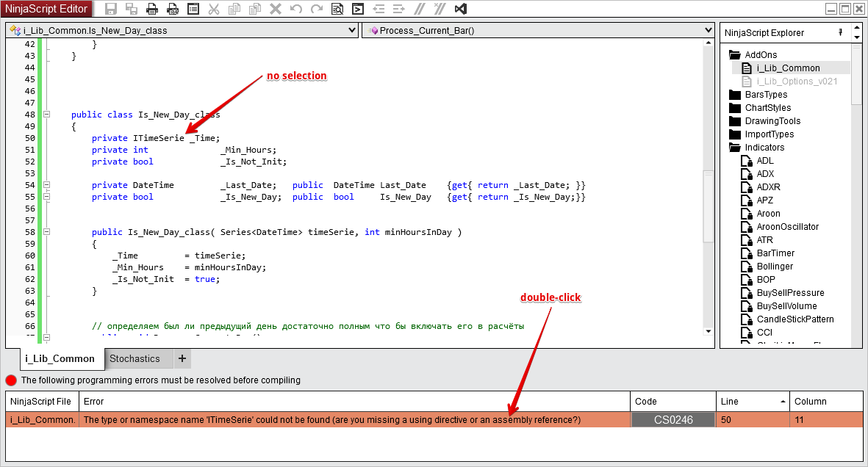Click the Compile toolbar icon

point(358,9)
